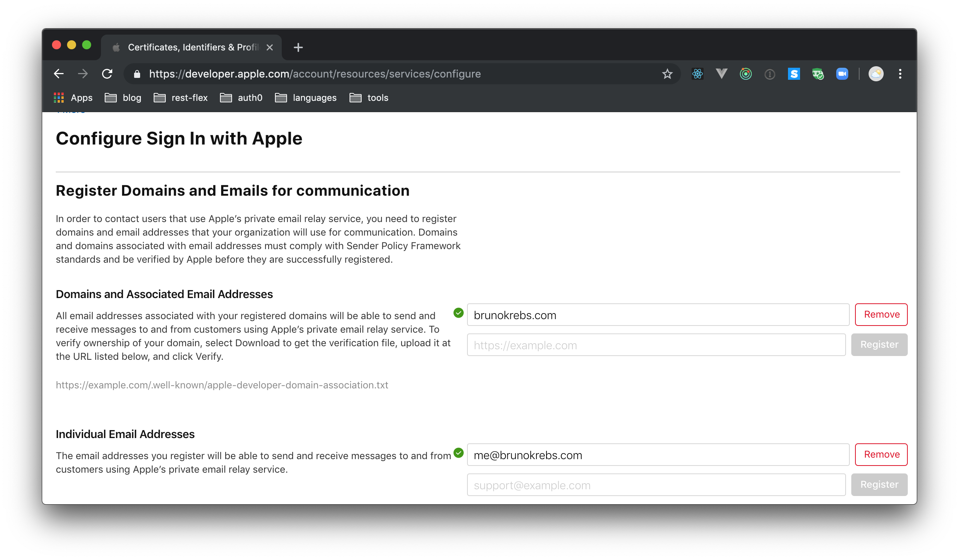The image size is (959, 560).
Task: Close the Certificates, Identifiers & Profiles tab
Action: pyautogui.click(x=269, y=47)
